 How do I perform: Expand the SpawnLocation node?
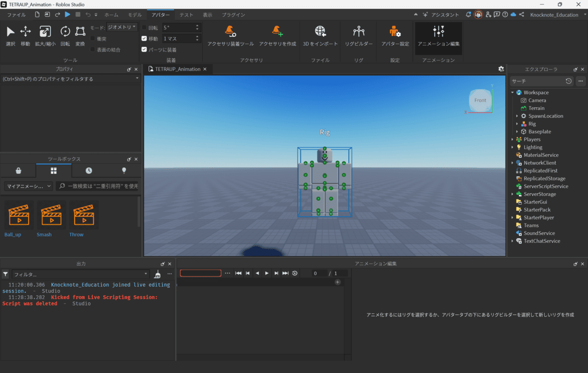pyautogui.click(x=517, y=116)
